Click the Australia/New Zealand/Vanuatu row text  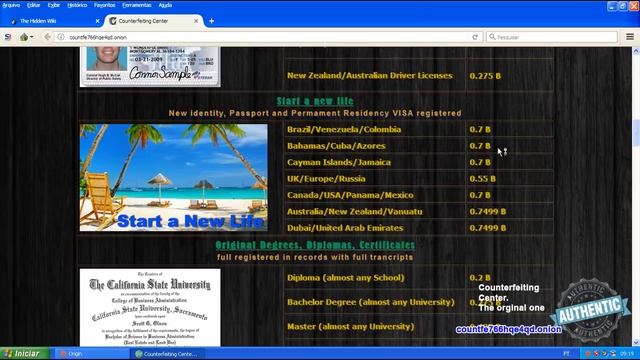tap(354, 211)
